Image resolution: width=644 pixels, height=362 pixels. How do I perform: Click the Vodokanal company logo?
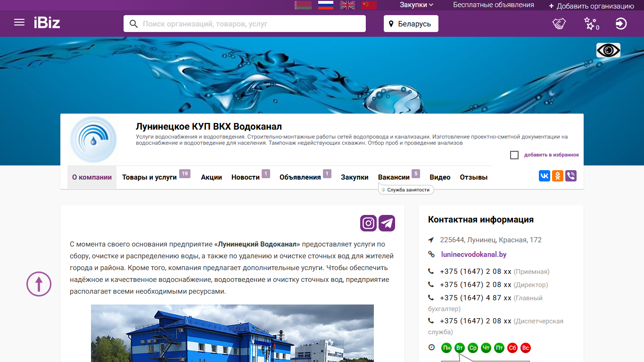(x=93, y=140)
